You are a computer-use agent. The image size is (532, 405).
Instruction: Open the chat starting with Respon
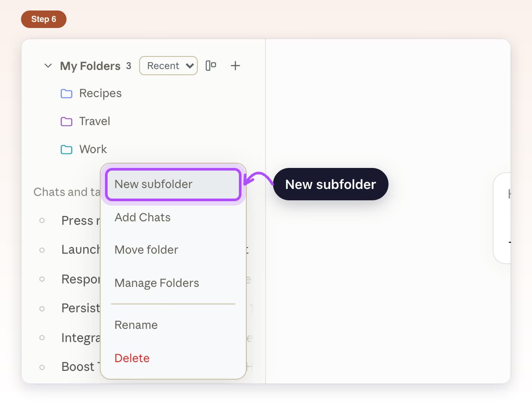pyautogui.click(x=81, y=279)
